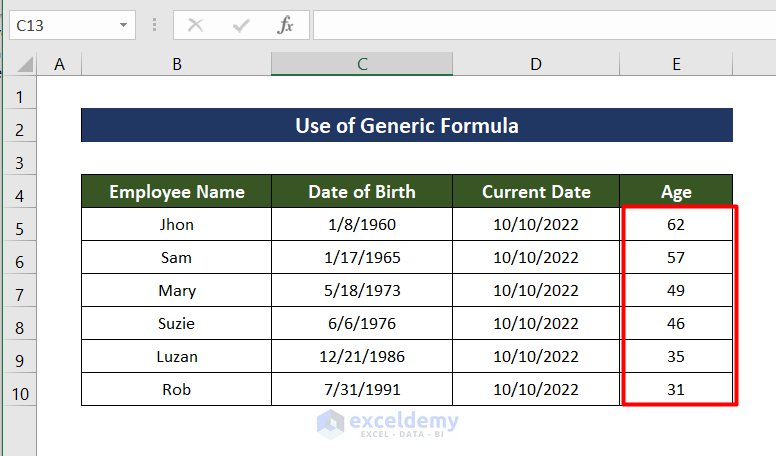Select the age cell showing 62
This screenshot has width=776, height=456.
(676, 225)
